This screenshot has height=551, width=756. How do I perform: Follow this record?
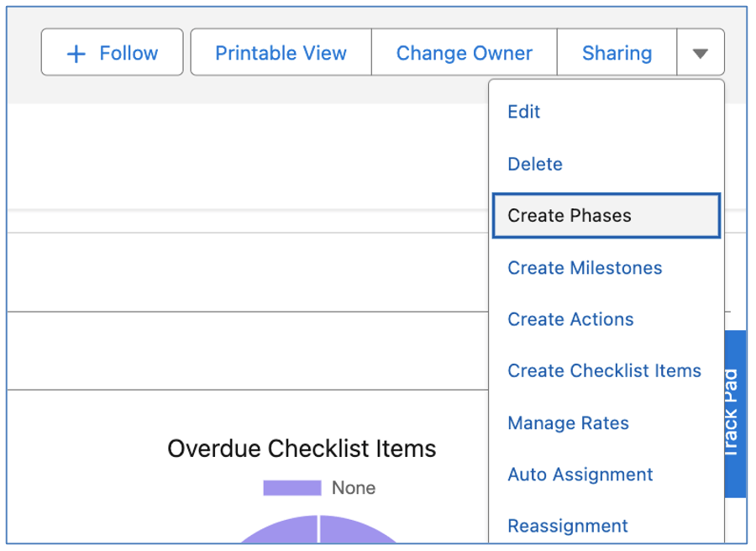click(x=112, y=53)
